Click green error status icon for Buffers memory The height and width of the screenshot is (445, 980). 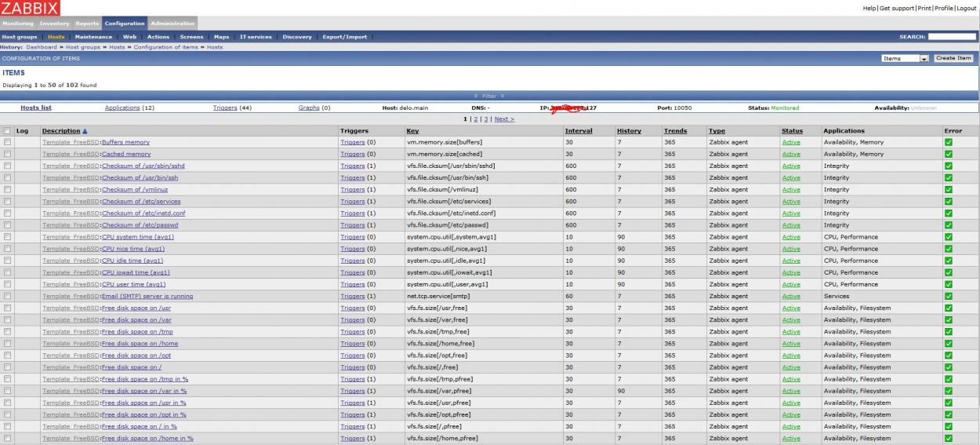(x=948, y=142)
